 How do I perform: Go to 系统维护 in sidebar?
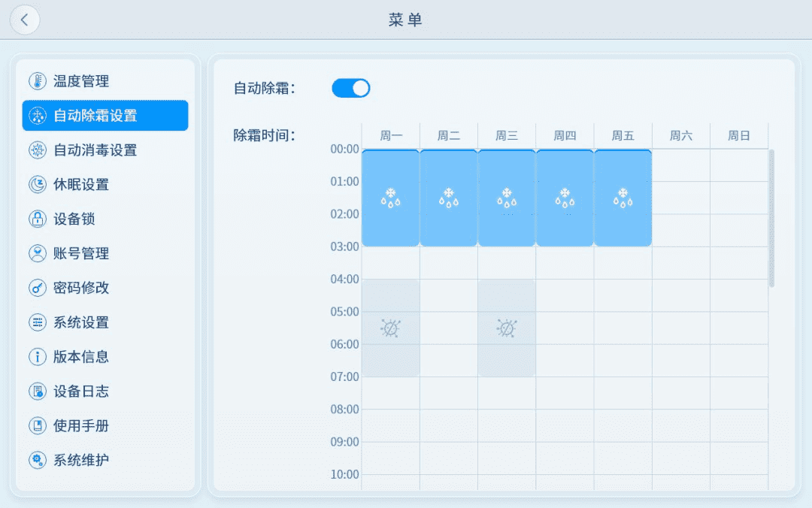(x=81, y=460)
